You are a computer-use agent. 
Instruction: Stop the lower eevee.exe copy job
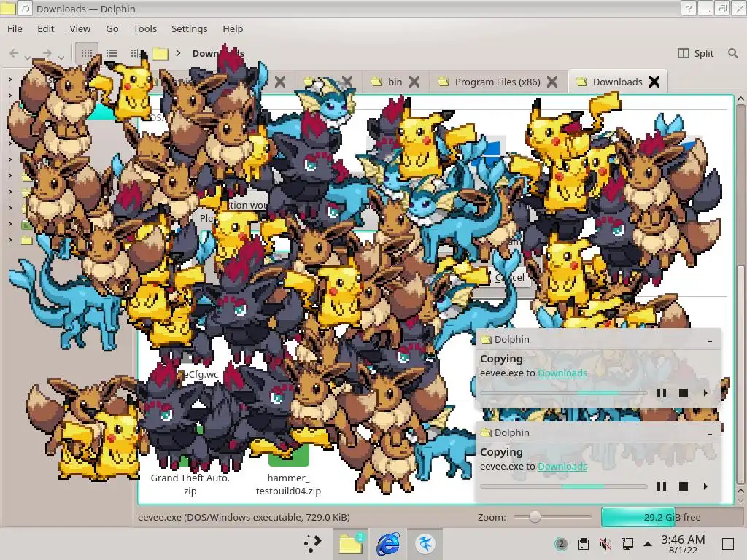point(683,486)
